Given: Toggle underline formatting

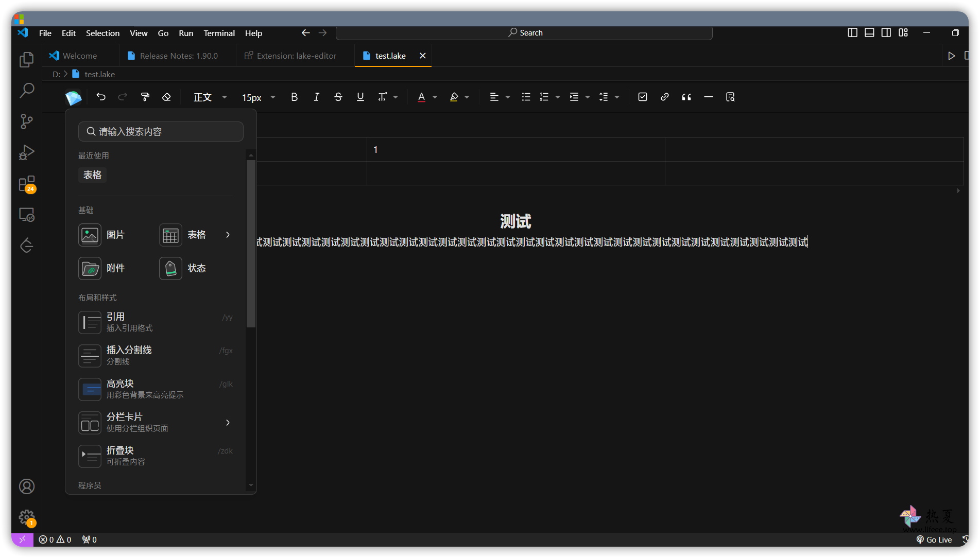Looking at the screenshot, I should pyautogui.click(x=360, y=97).
